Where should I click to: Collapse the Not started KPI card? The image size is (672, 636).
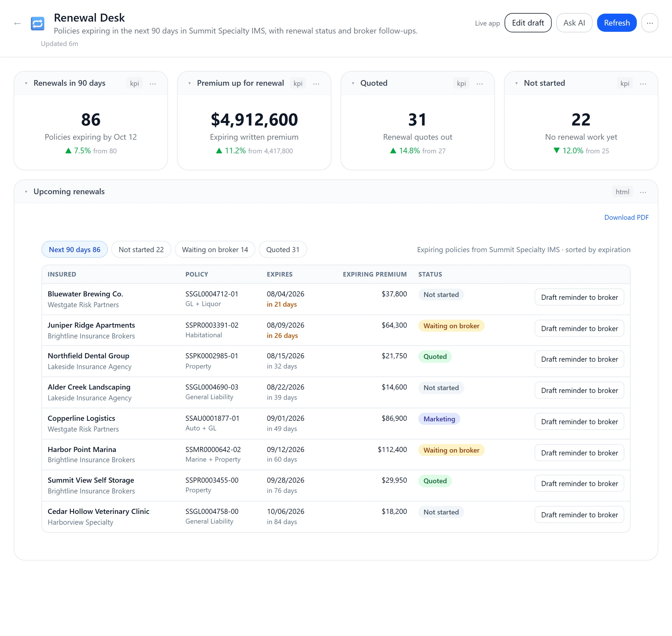[516, 83]
